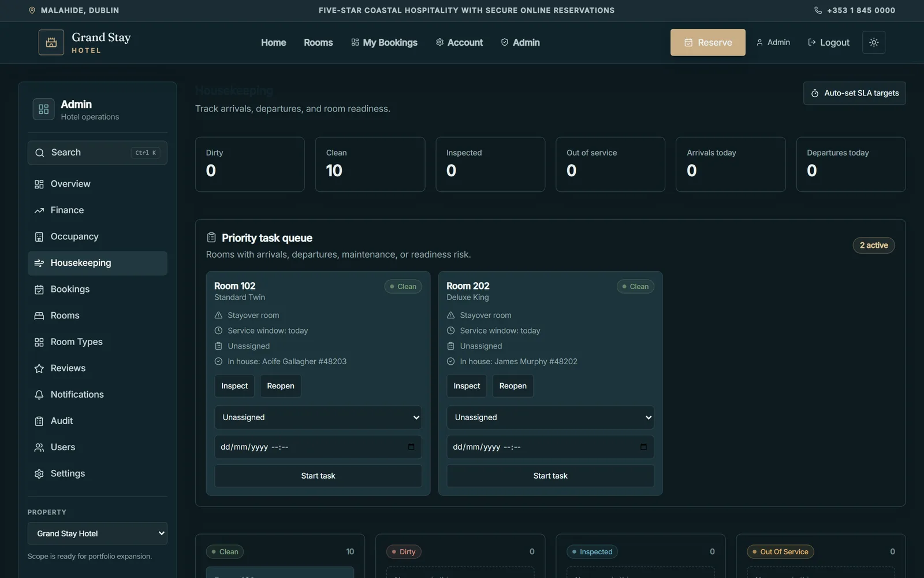Open Rooms in top navigation
This screenshot has width=924, height=578.
coord(318,42)
